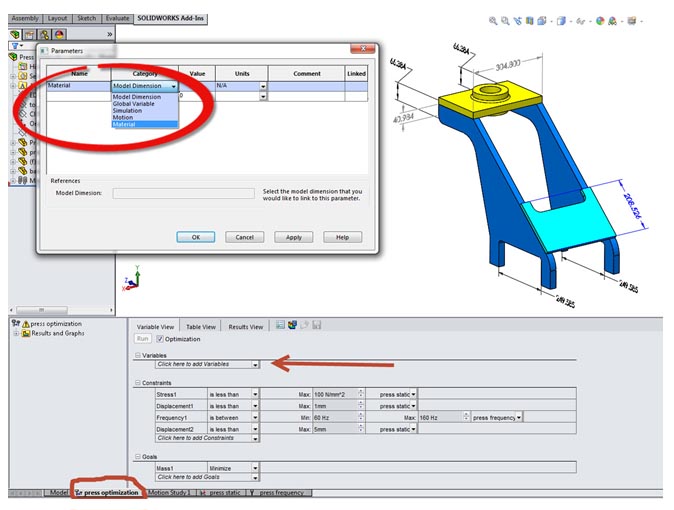Open the Display Style cube icon
The height and width of the screenshot is (510, 674).
coord(561,21)
